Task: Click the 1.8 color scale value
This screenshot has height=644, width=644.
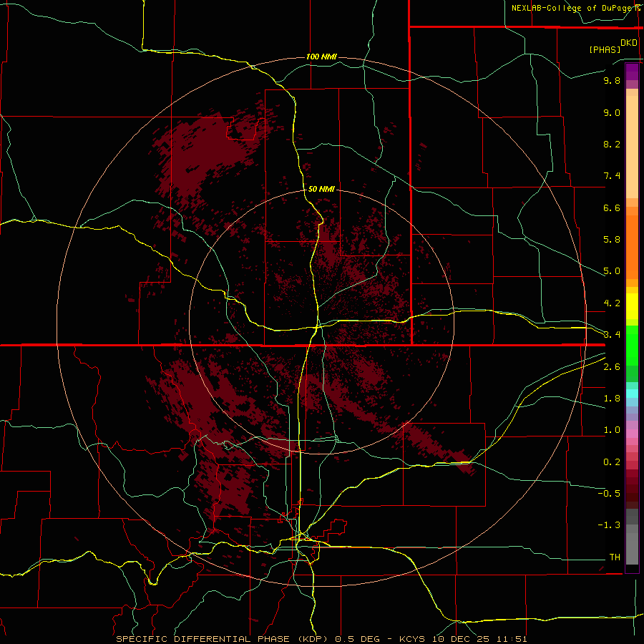Action: [x=612, y=399]
